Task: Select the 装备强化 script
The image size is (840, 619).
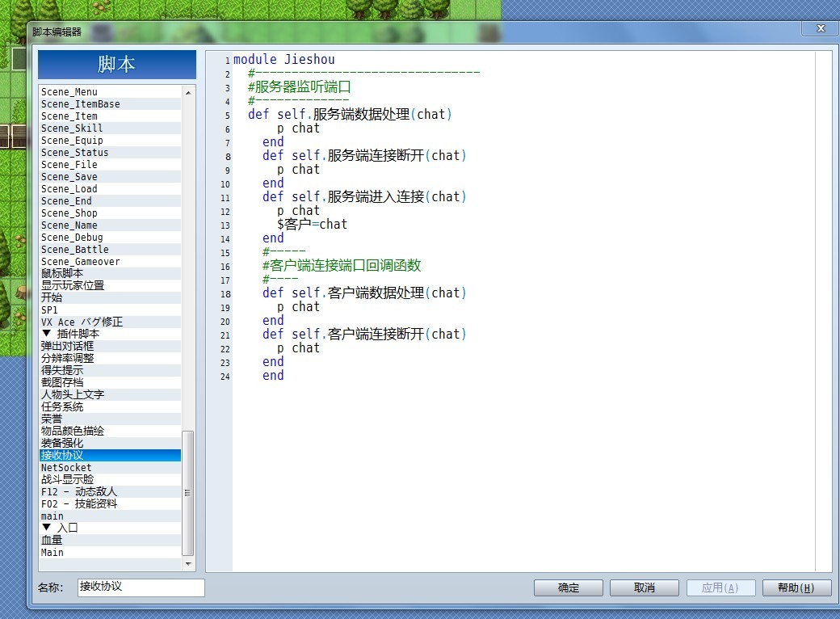Action: click(x=111, y=443)
